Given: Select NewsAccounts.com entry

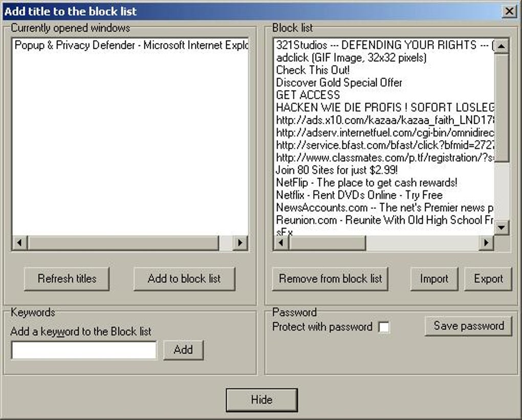Looking at the screenshot, I should click(384, 207).
